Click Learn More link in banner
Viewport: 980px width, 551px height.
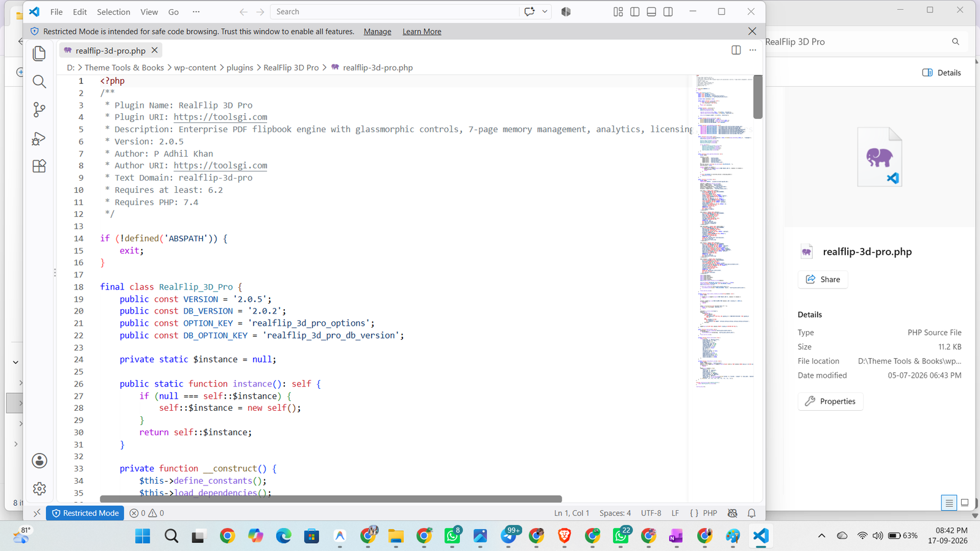(x=421, y=31)
